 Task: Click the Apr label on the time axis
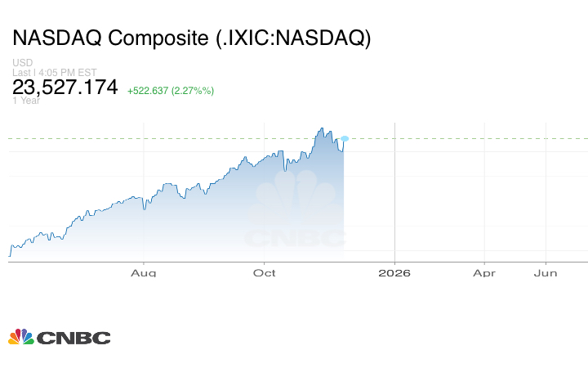[x=484, y=272]
